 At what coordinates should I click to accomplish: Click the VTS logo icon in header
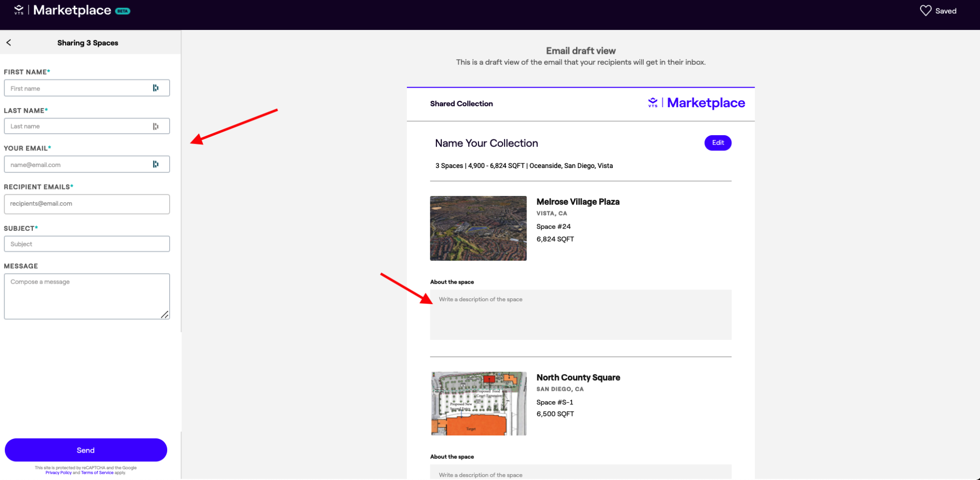click(19, 10)
